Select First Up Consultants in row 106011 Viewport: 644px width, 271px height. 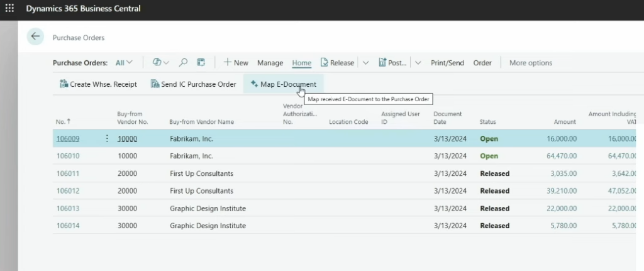coord(201,174)
